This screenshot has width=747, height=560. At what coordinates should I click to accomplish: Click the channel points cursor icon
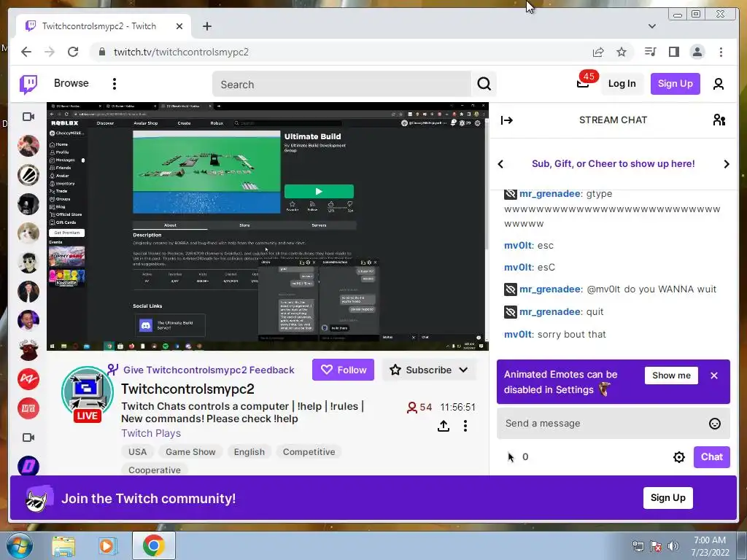click(x=511, y=457)
